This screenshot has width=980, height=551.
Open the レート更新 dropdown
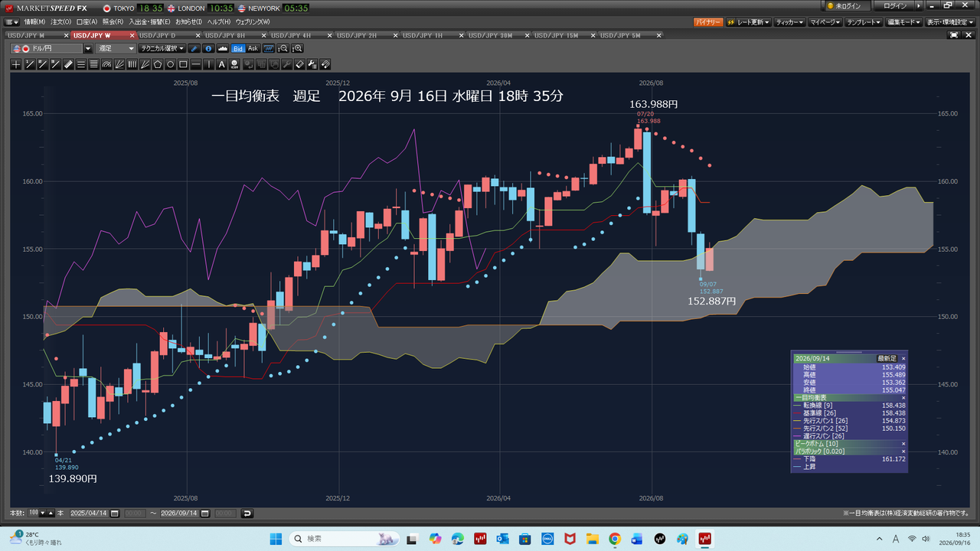click(x=749, y=22)
